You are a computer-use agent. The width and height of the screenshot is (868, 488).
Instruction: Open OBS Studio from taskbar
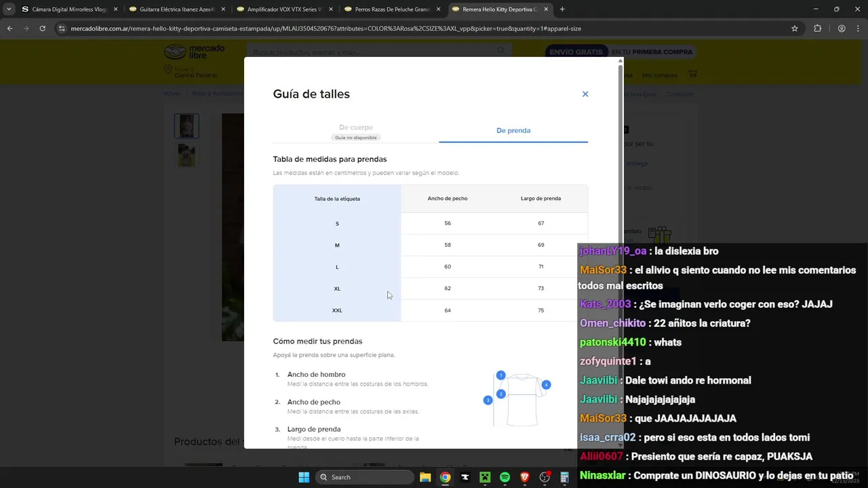point(545,477)
